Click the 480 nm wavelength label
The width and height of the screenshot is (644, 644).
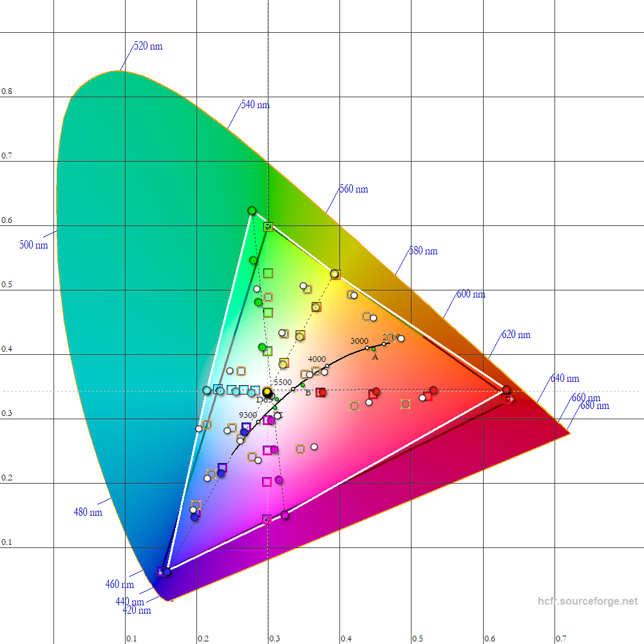click(x=88, y=512)
